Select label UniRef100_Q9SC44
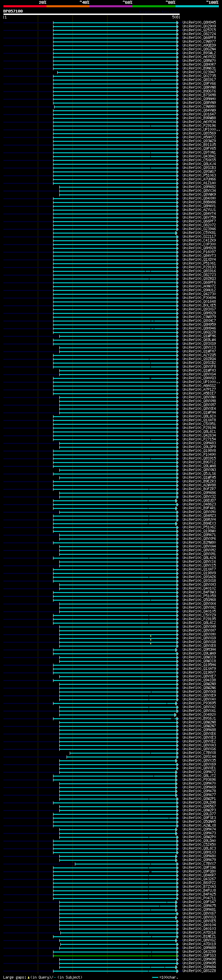The width and height of the screenshot is (222, 980). 199,757
